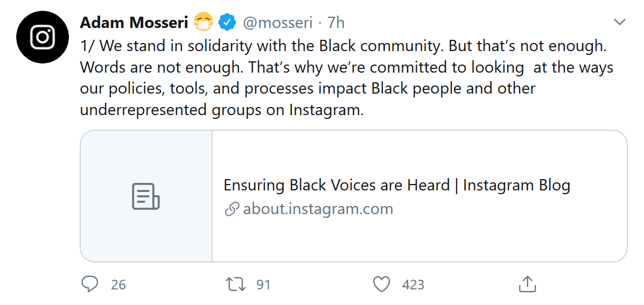
Task: Retweet using the retweet arrows icon
Action: (236, 284)
